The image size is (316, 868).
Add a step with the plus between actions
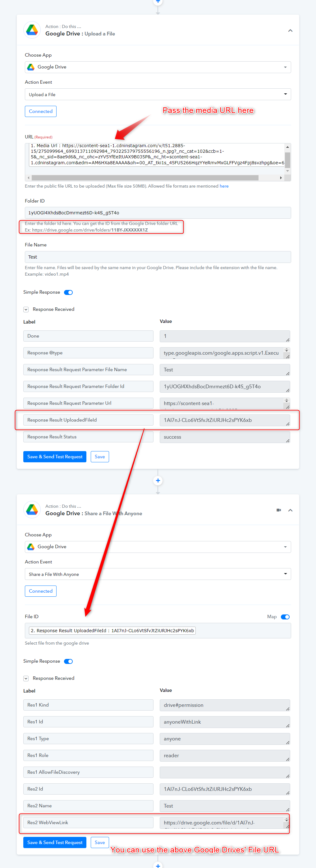158,480
